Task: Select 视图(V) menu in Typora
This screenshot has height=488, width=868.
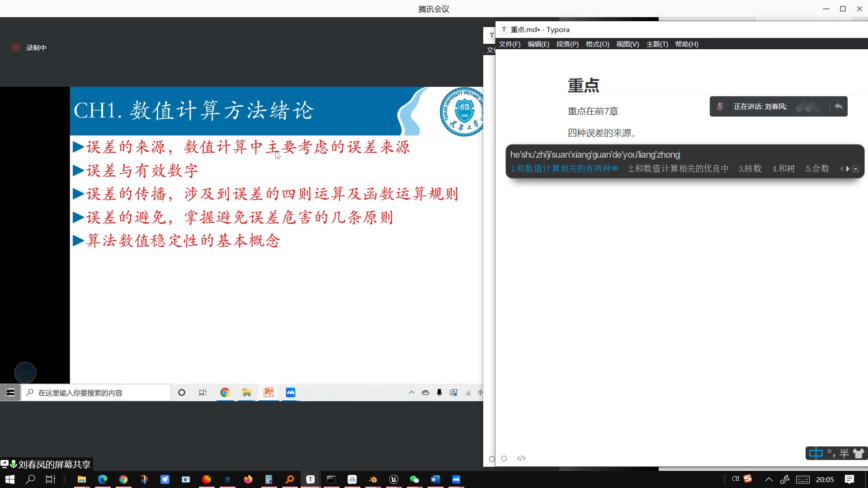Action: (x=627, y=44)
